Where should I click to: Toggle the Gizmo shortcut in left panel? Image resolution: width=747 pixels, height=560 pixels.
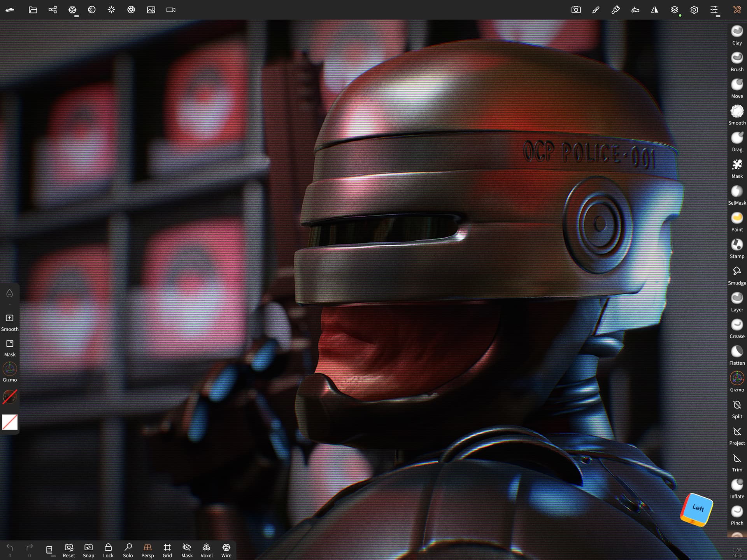coord(10,372)
